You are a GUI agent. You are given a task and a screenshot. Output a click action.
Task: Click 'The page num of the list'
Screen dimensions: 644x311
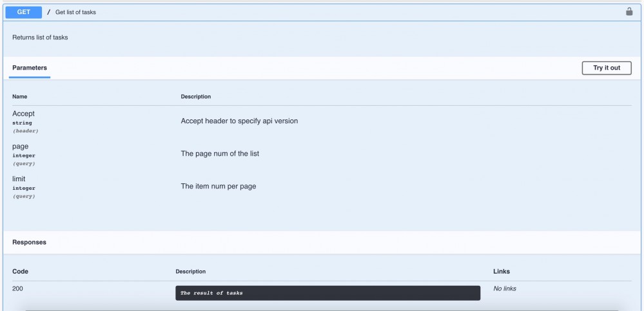[x=220, y=154]
